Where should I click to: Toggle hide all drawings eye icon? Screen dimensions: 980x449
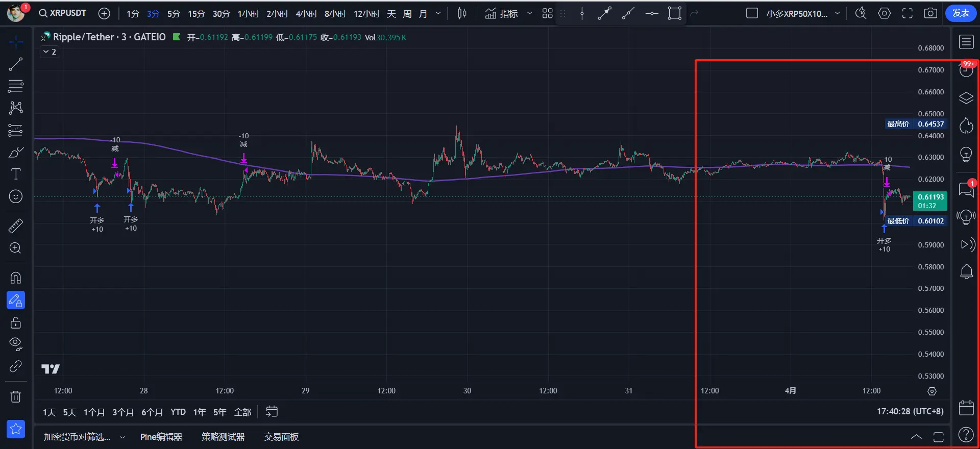point(16,344)
